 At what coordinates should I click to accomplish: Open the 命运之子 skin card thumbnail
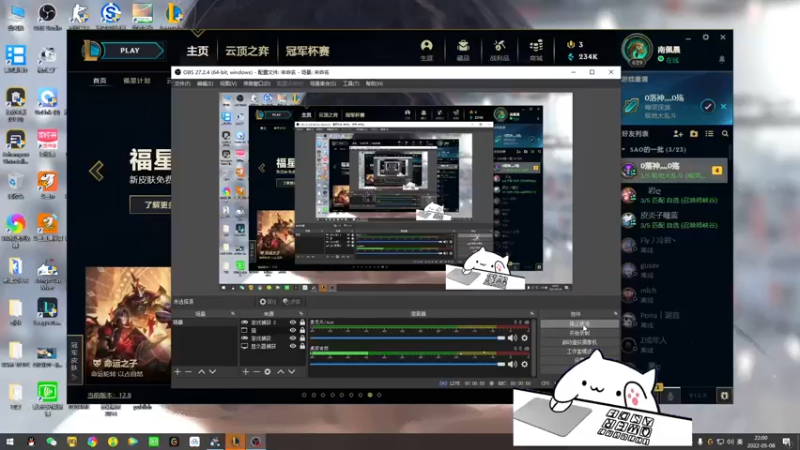(128, 324)
